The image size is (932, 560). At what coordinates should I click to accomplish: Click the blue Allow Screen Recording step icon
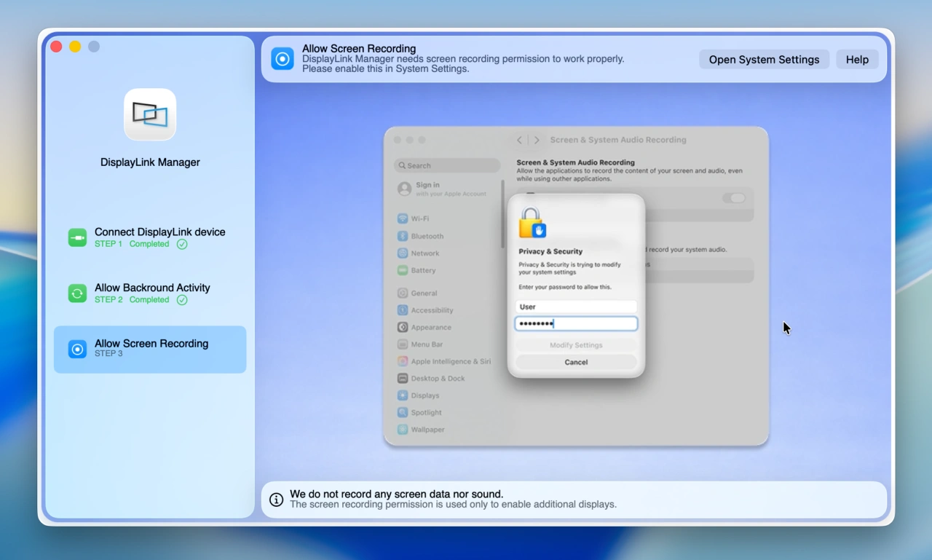pyautogui.click(x=77, y=349)
